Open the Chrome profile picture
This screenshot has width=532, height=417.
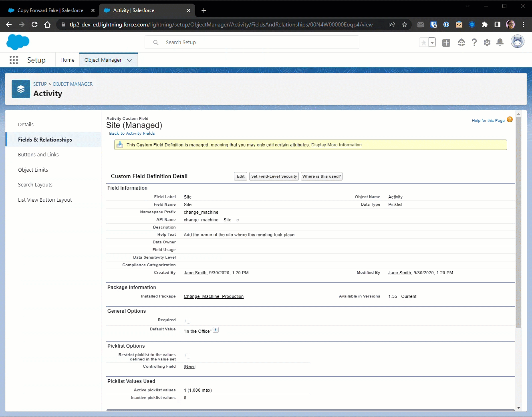click(x=510, y=24)
